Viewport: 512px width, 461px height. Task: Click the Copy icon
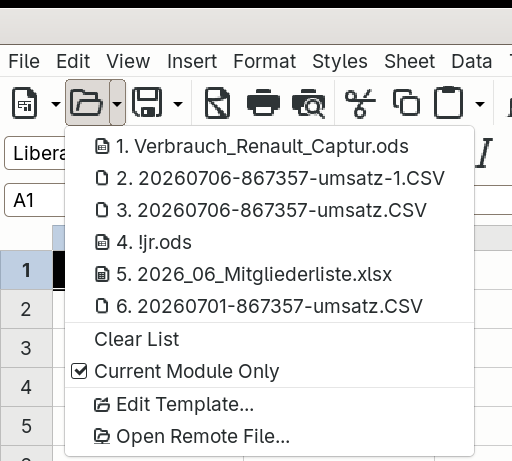point(406,103)
